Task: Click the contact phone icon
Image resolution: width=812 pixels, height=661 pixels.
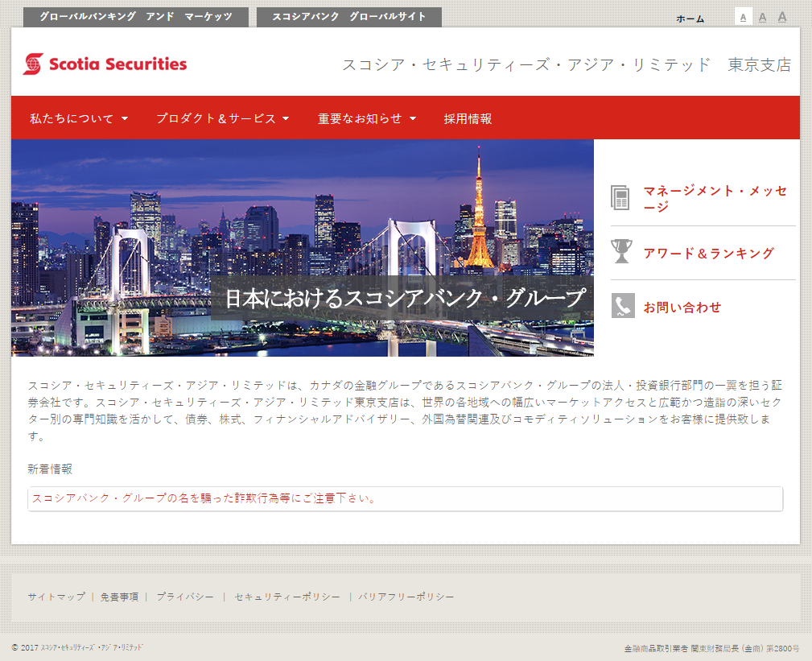Action: click(623, 306)
